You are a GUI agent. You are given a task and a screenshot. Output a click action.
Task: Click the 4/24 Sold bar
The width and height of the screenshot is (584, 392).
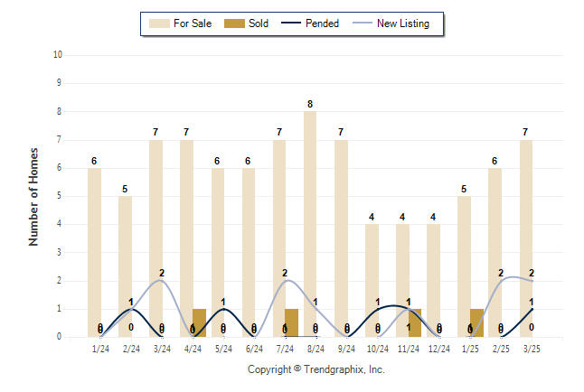[x=199, y=323]
